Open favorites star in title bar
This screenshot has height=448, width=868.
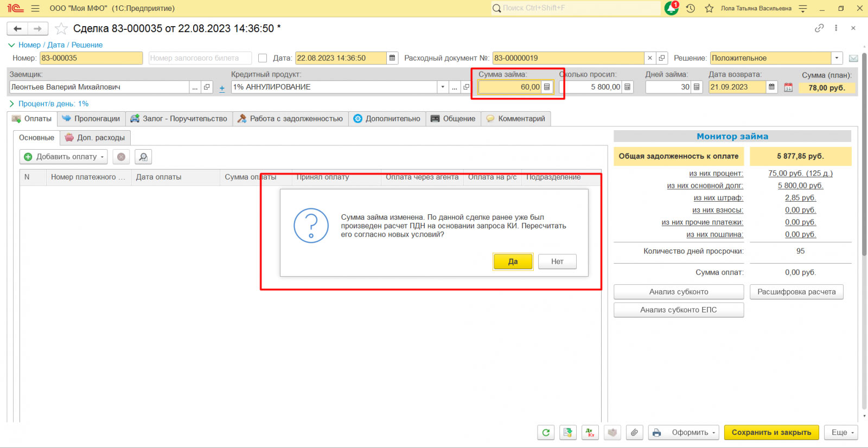(709, 8)
